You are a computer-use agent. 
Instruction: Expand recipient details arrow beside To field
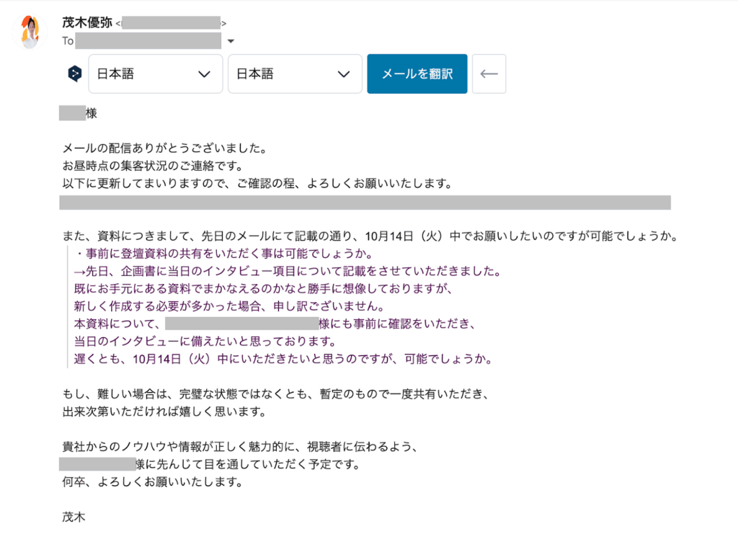(231, 41)
